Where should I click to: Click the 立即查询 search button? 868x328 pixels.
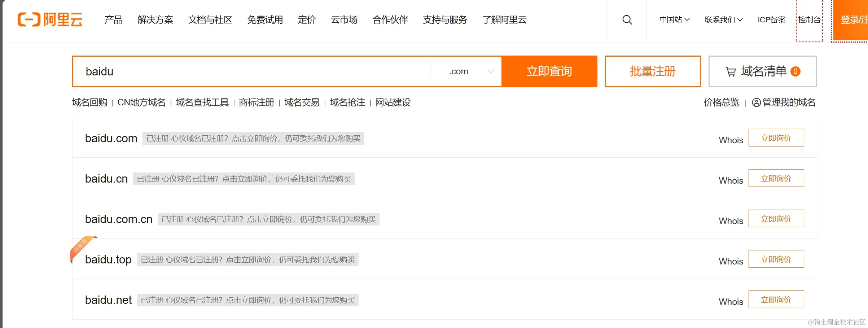(549, 71)
